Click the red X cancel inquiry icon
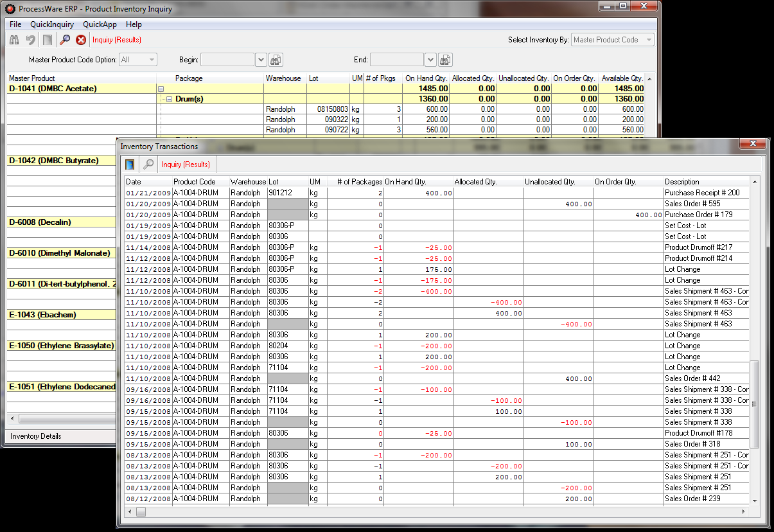The height and width of the screenshot is (532, 774). click(80, 39)
